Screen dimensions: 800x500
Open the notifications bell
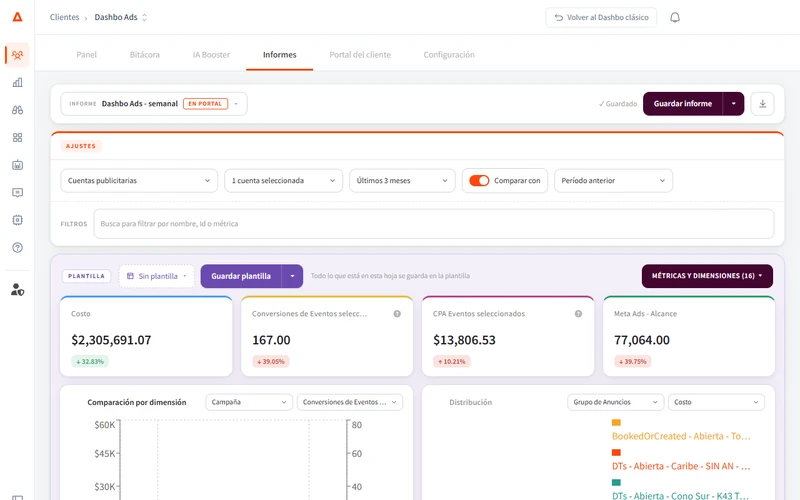click(674, 17)
